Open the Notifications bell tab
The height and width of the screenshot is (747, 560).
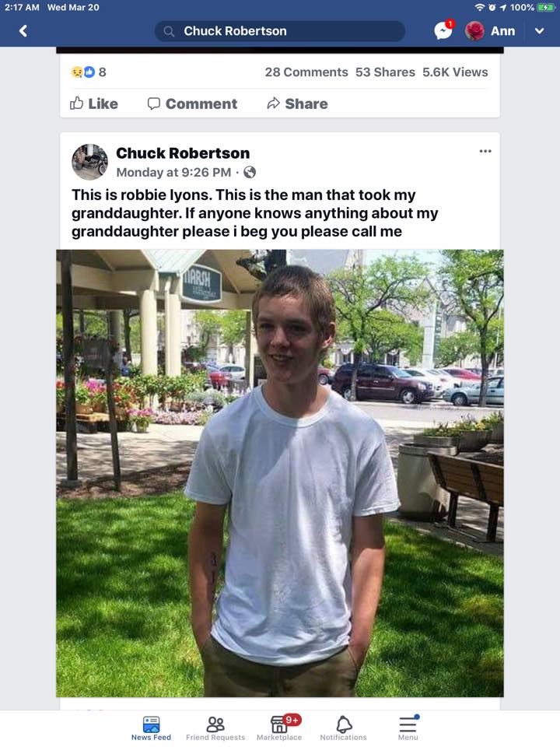343,728
